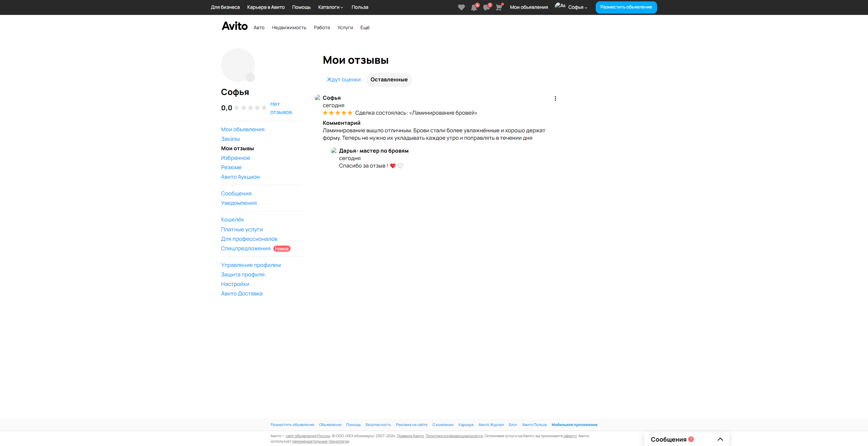Open messages chat bubble icon

pyautogui.click(x=486, y=7)
